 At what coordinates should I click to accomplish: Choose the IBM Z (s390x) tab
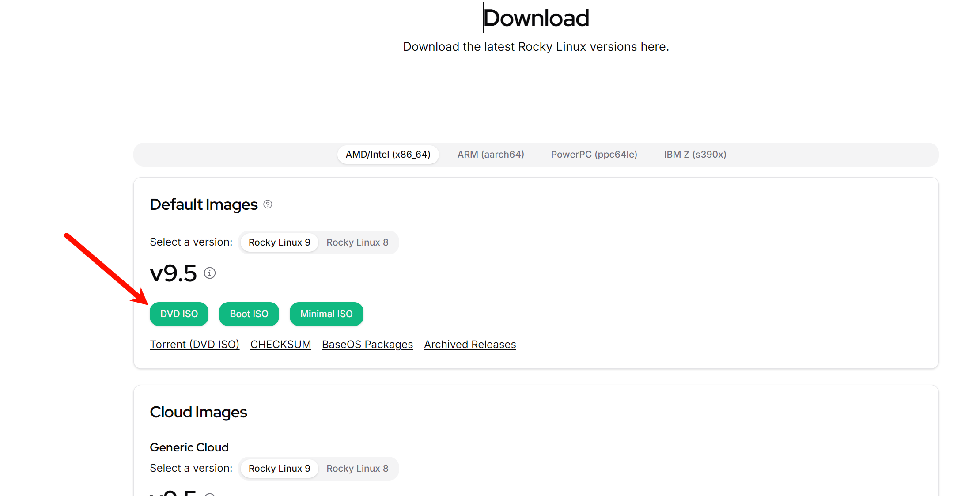695,155
